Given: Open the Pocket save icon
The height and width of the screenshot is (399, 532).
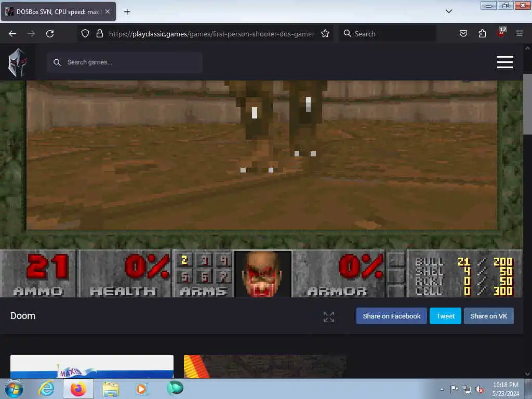Looking at the screenshot, I should point(463,33).
